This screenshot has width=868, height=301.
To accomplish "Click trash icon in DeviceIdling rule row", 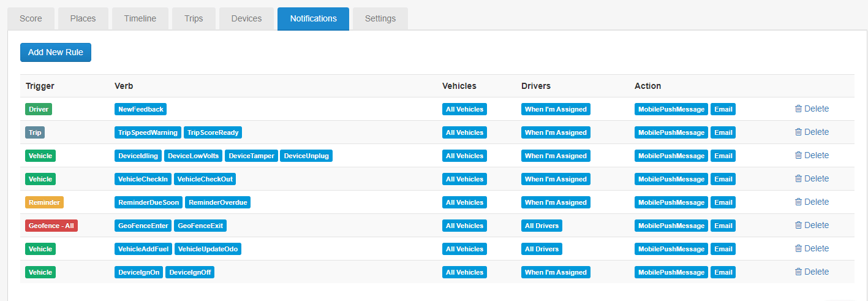I will click(x=798, y=155).
